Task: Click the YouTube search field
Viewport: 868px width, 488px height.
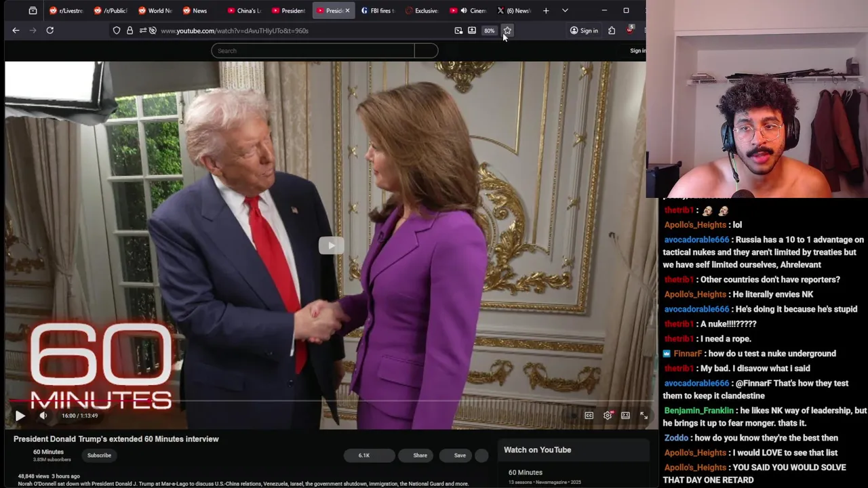Action: click(313, 51)
